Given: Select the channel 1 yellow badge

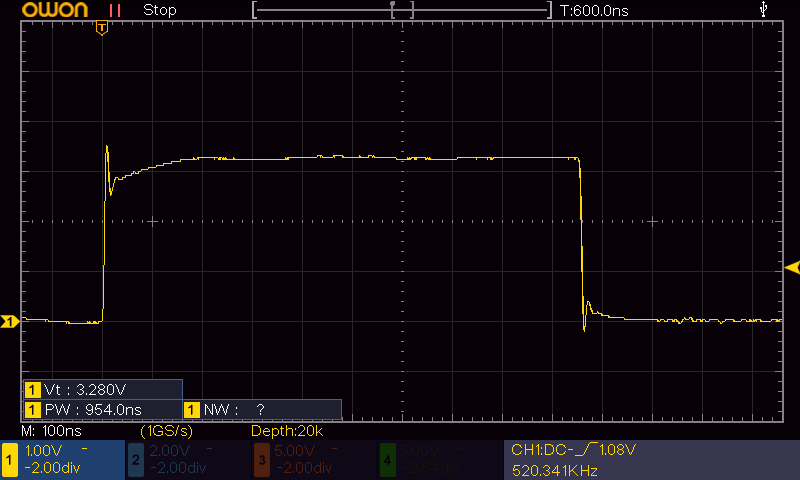Looking at the screenshot, I should [10, 459].
